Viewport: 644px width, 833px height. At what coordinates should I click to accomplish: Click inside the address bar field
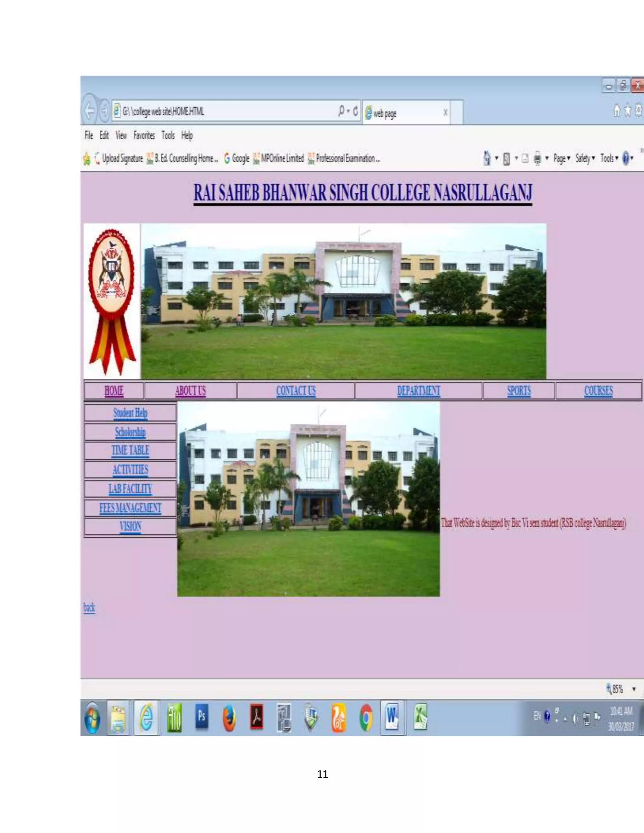[x=229, y=111]
